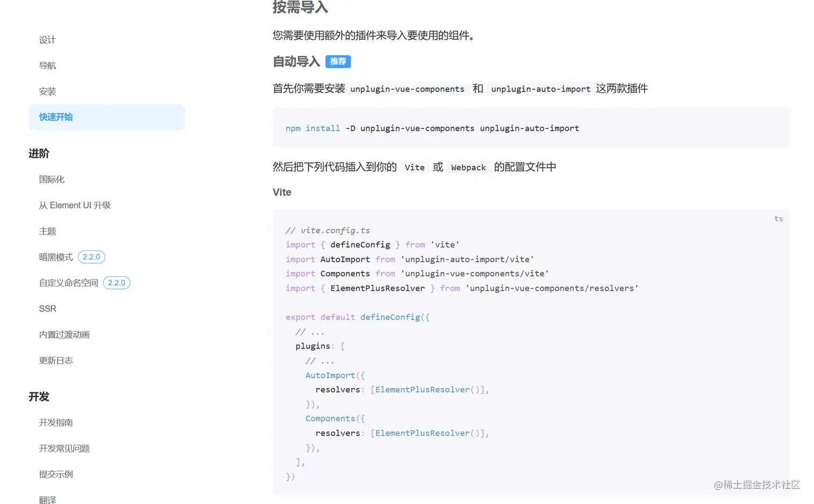Click the npm install command line

pyautogui.click(x=432, y=128)
